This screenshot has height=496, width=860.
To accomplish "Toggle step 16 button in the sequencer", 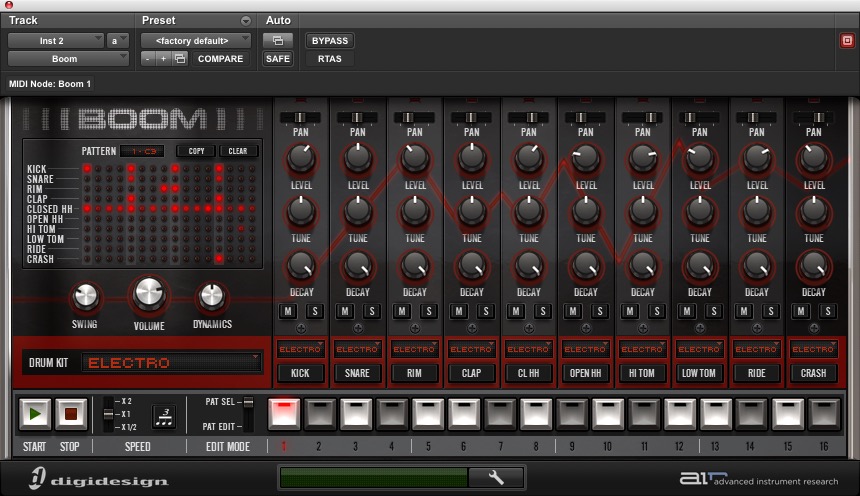I will pos(824,414).
